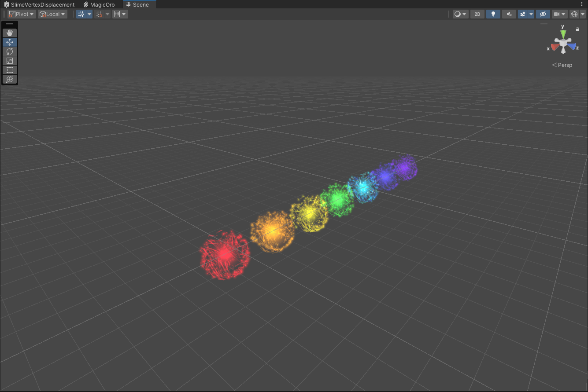
Task: Open grid snapping settings dropdown arrow
Action: (107, 14)
